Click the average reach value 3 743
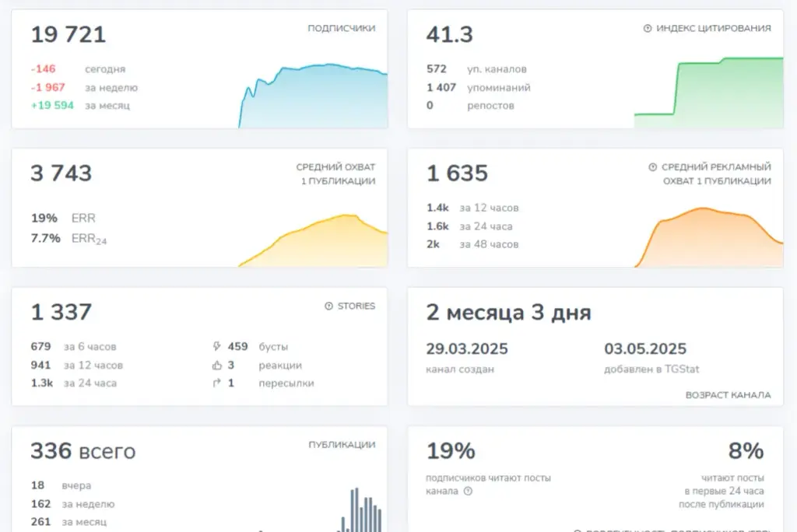Viewport: 797px width, 532px height. pos(61,173)
